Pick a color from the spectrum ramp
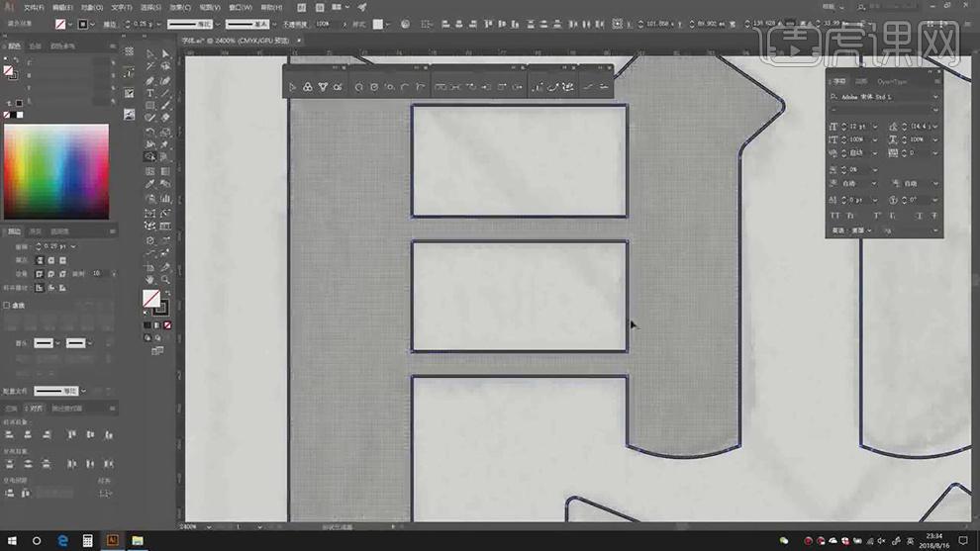Screen dimensions: 980x551 point(56,171)
